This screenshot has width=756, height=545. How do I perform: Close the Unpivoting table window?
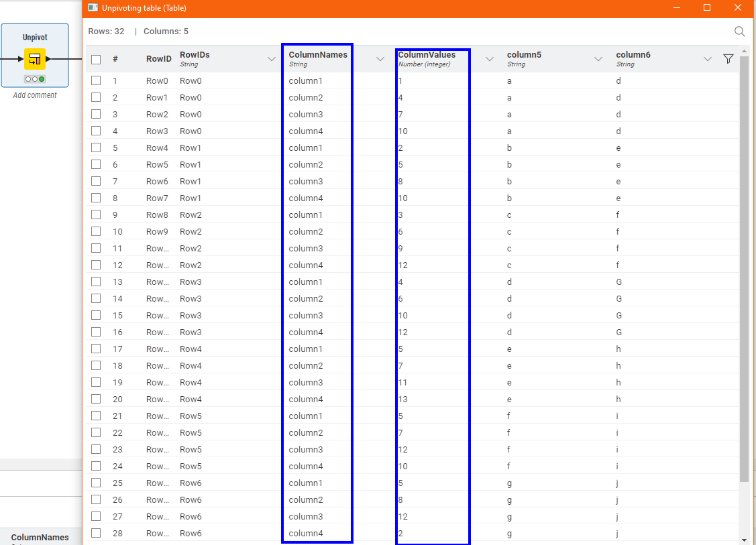pyautogui.click(x=738, y=8)
